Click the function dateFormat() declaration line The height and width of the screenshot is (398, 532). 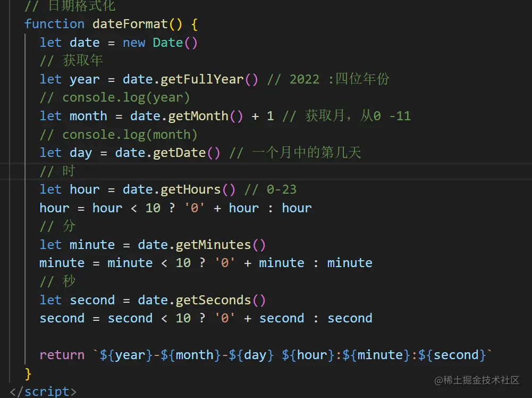[111, 24]
